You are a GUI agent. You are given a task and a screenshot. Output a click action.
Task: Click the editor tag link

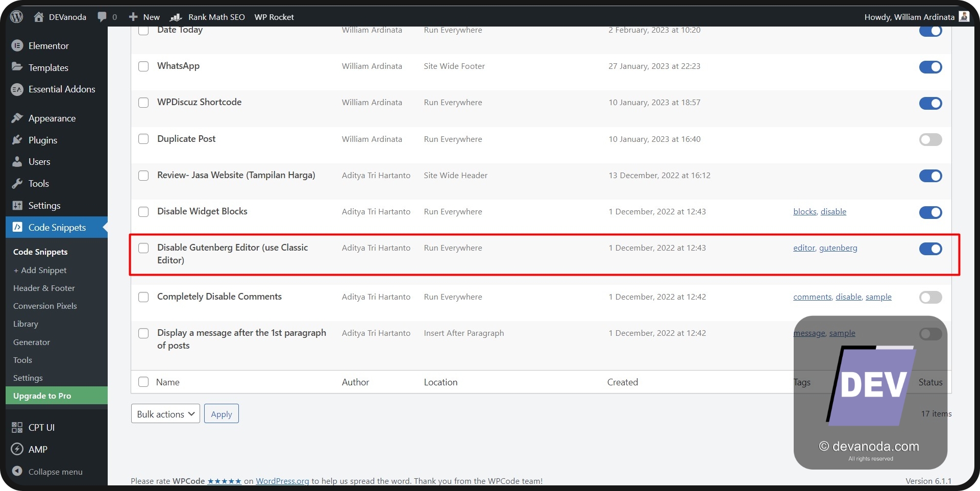click(804, 248)
